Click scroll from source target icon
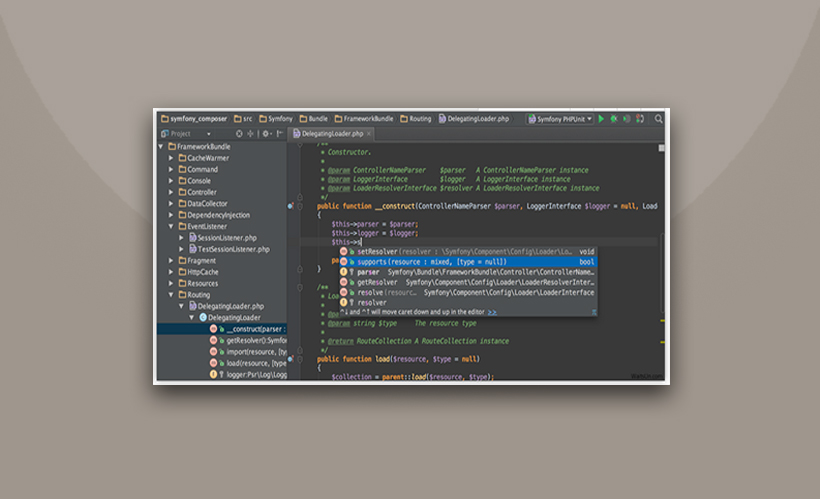 [239, 134]
